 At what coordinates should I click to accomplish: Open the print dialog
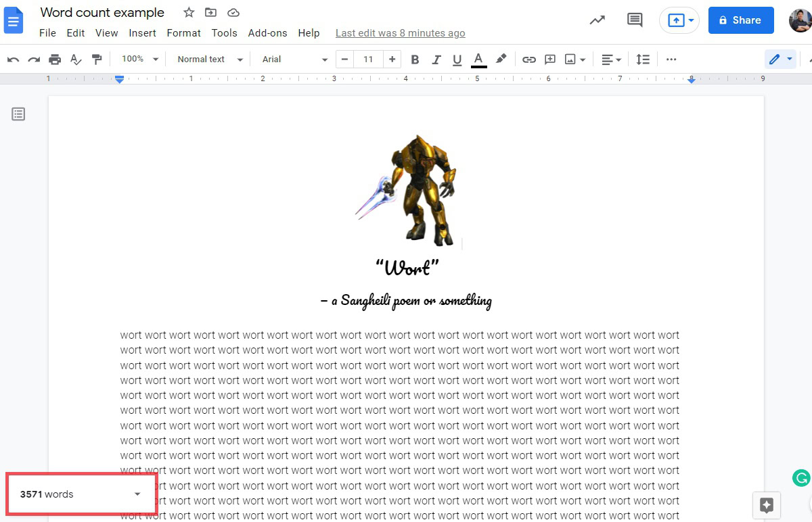[x=55, y=60]
